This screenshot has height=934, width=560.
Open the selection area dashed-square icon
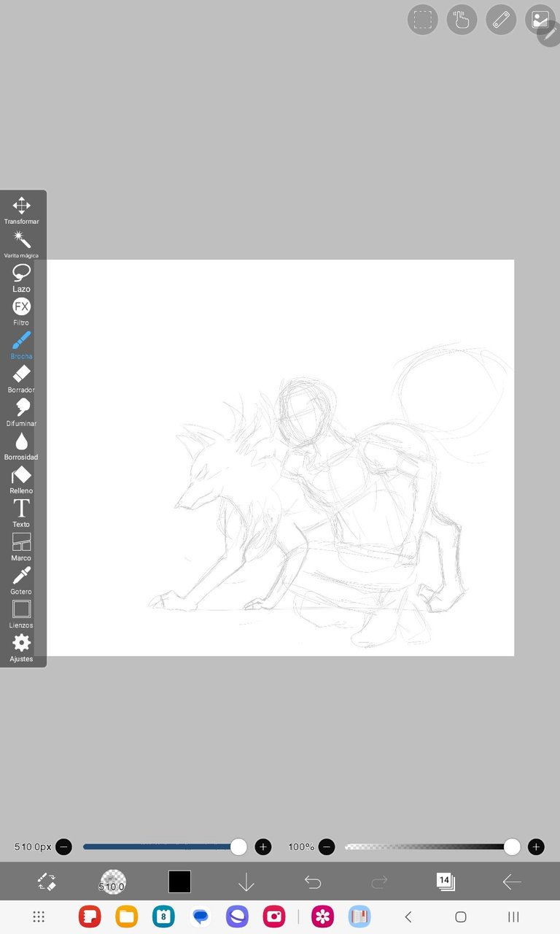[423, 20]
